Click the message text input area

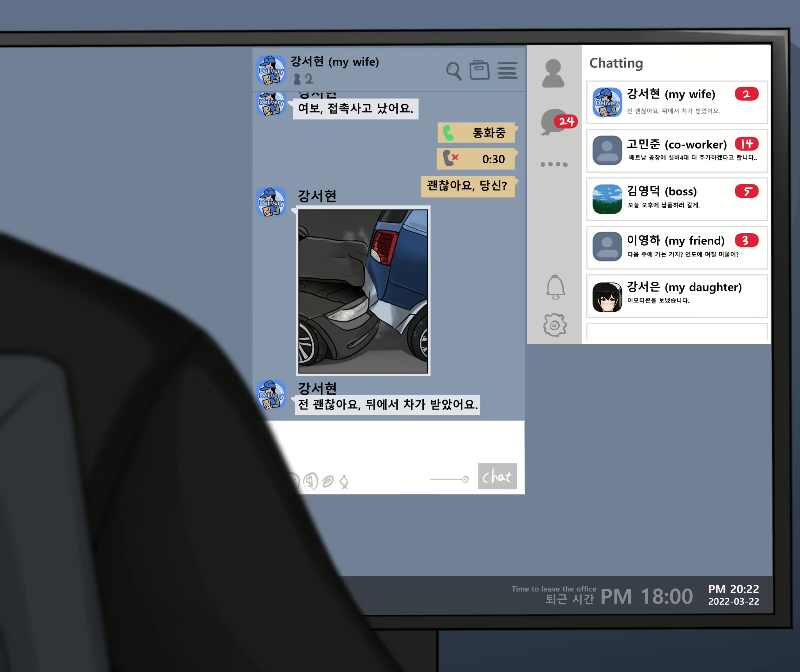click(x=395, y=441)
